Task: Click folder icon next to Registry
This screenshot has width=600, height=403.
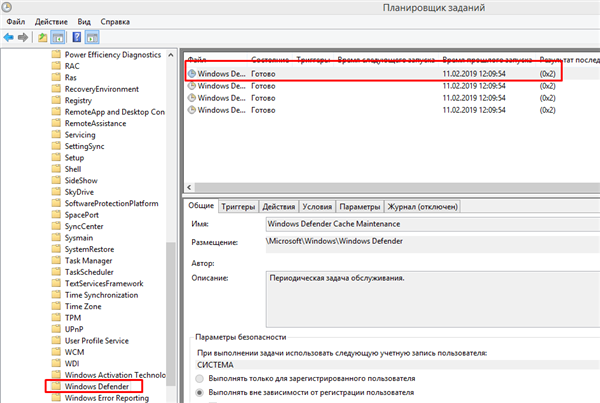Action: point(56,100)
